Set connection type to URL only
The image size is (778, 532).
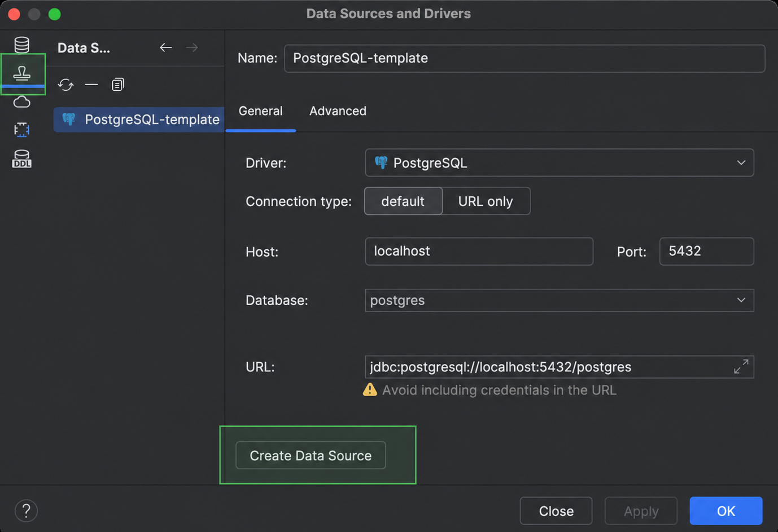coord(486,201)
